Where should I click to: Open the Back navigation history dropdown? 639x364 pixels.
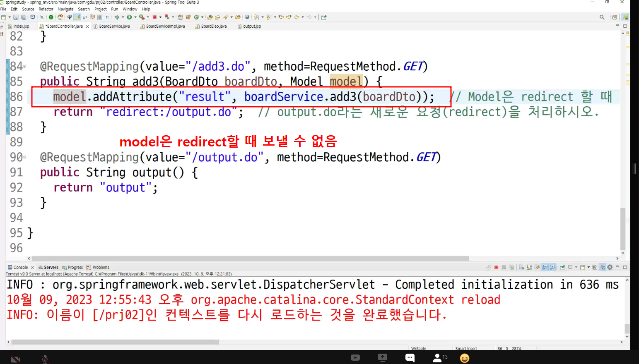click(x=303, y=17)
